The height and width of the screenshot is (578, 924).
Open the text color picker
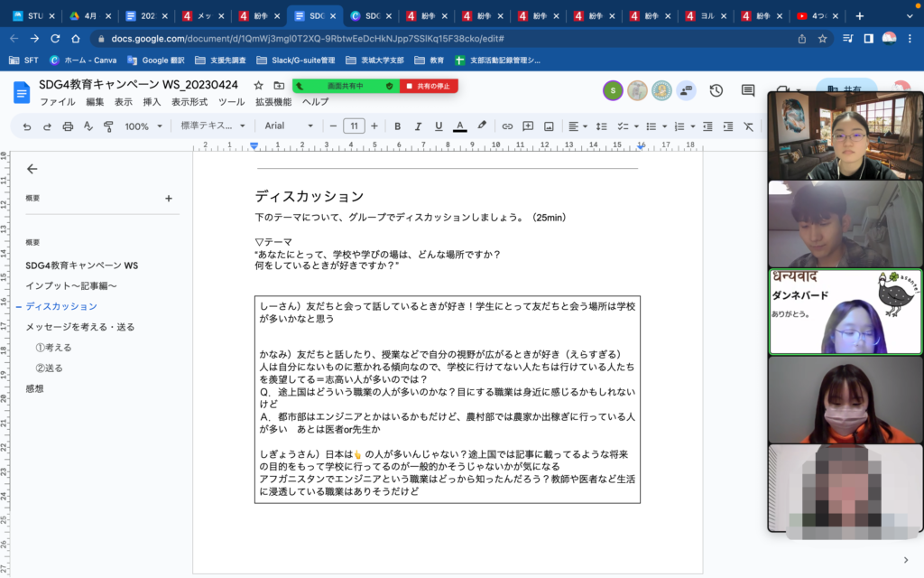tap(459, 126)
